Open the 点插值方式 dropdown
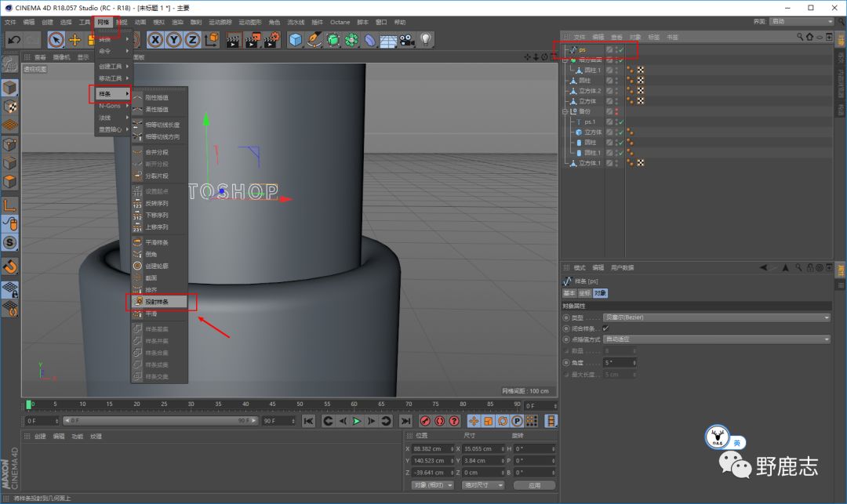This screenshot has height=504, width=847. pos(717,339)
